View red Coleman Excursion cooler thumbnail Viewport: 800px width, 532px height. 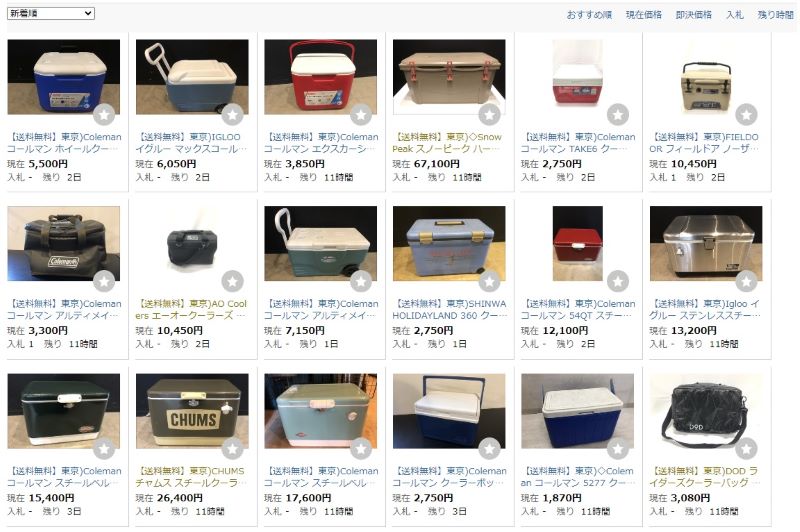click(320, 77)
